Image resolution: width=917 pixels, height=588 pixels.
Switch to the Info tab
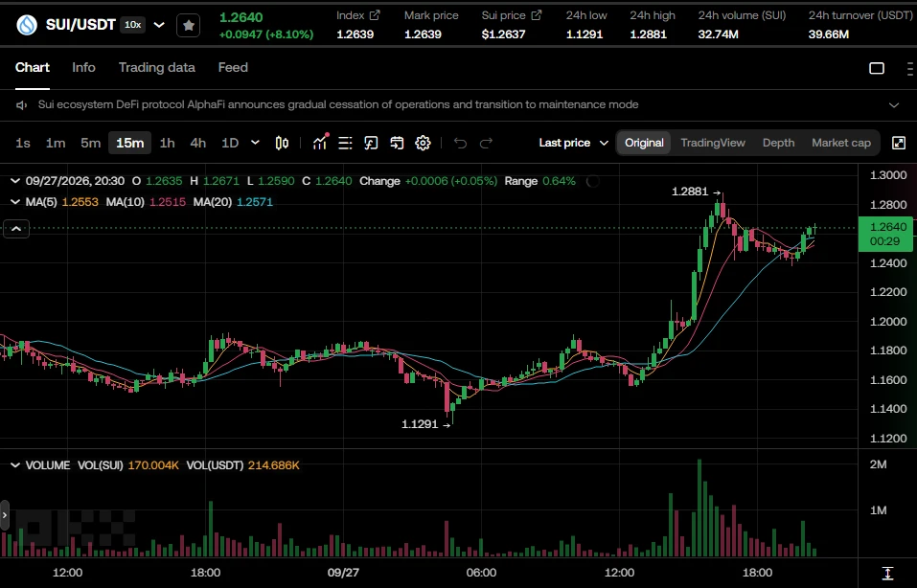click(83, 68)
